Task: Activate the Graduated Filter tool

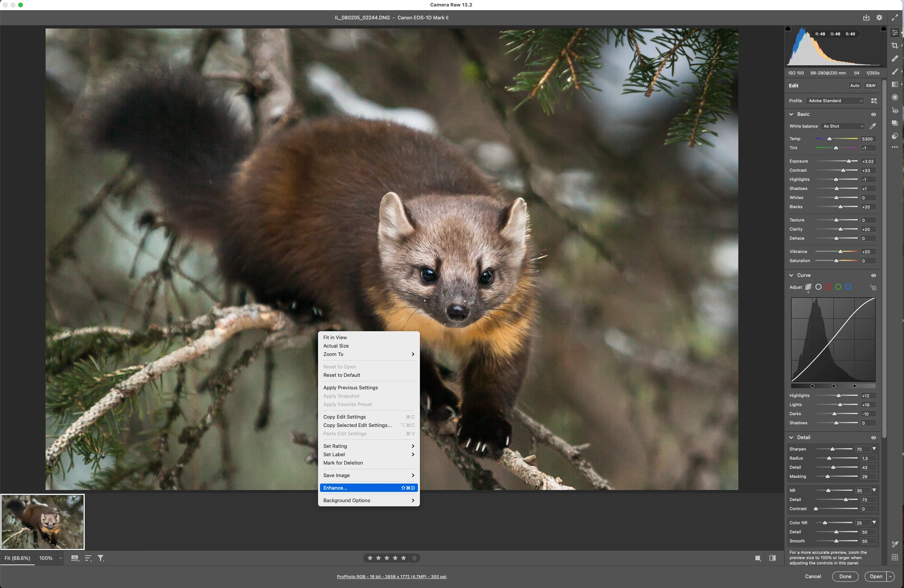Action: 895,84
